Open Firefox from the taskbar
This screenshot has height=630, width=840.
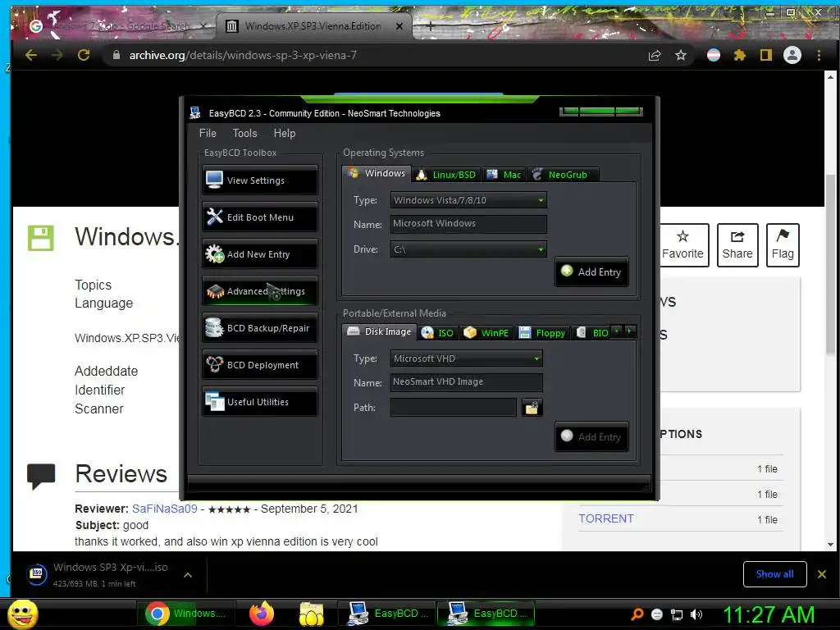coord(262,614)
